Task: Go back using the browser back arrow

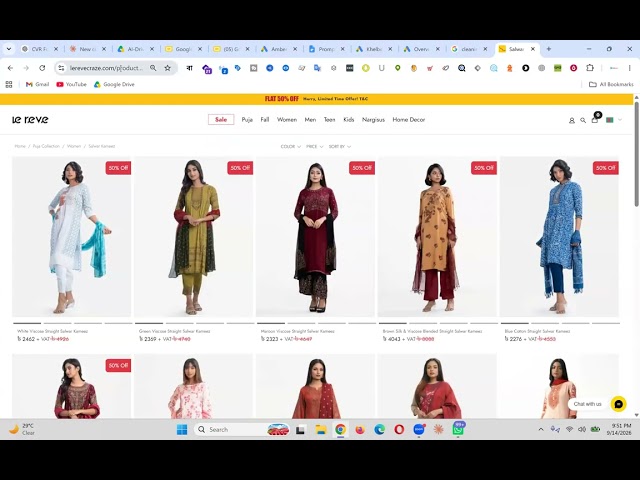Action: [11, 68]
